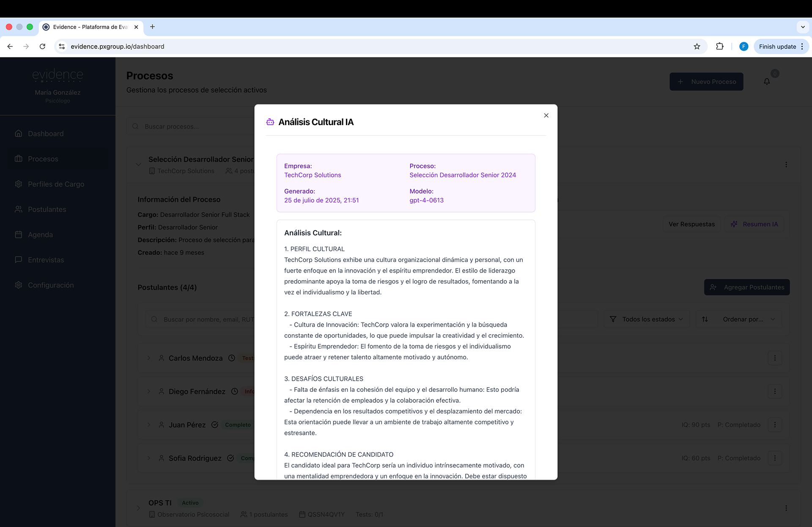The image size is (812, 527).
Task: Expand the Carlos Mendoza applicant row
Action: point(149,358)
